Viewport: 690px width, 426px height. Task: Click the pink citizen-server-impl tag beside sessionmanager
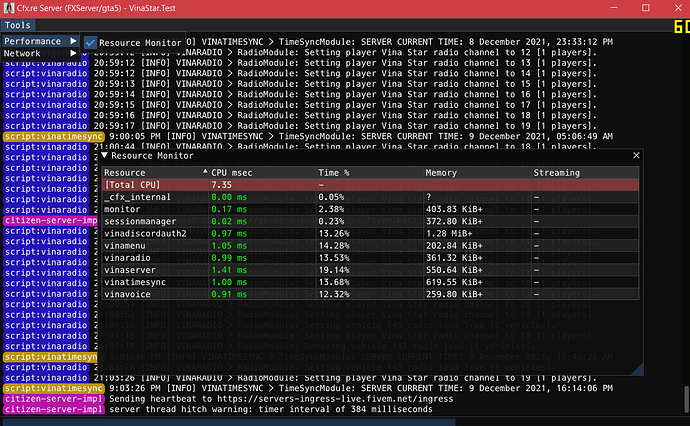[50, 220]
